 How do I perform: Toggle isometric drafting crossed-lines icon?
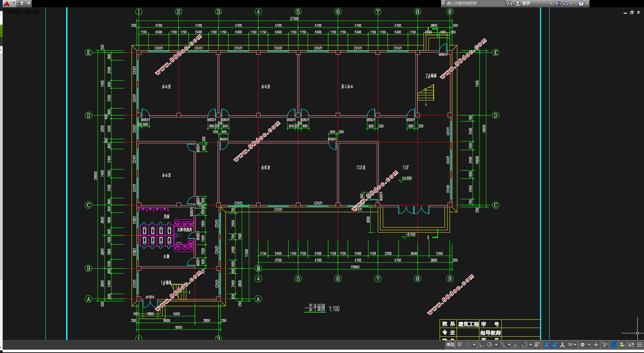503,345
